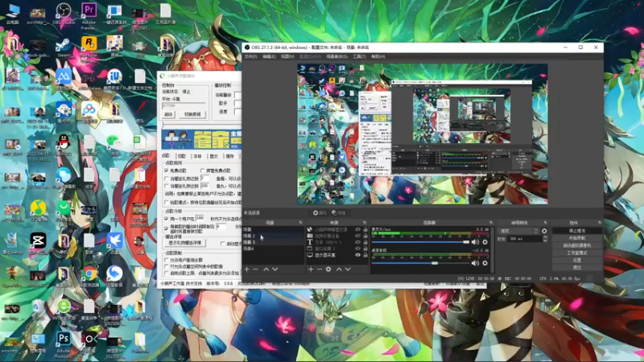The image size is (644, 362).
Task: Add a new source in OBS
Action: coord(311,269)
